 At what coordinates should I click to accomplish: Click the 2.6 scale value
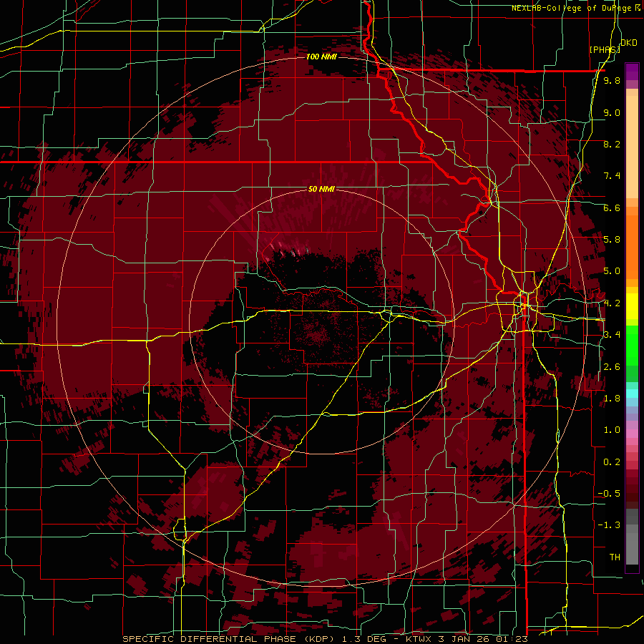tap(612, 367)
